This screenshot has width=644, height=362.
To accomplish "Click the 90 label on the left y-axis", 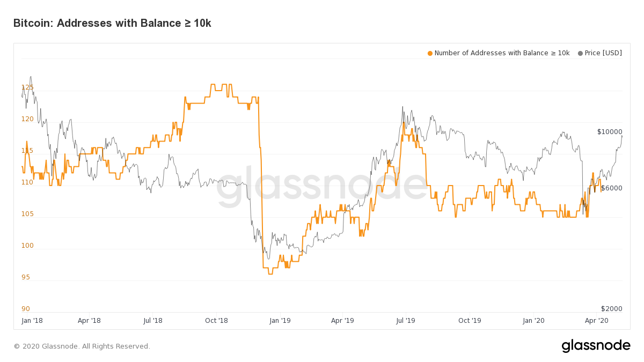I will click(26, 309).
